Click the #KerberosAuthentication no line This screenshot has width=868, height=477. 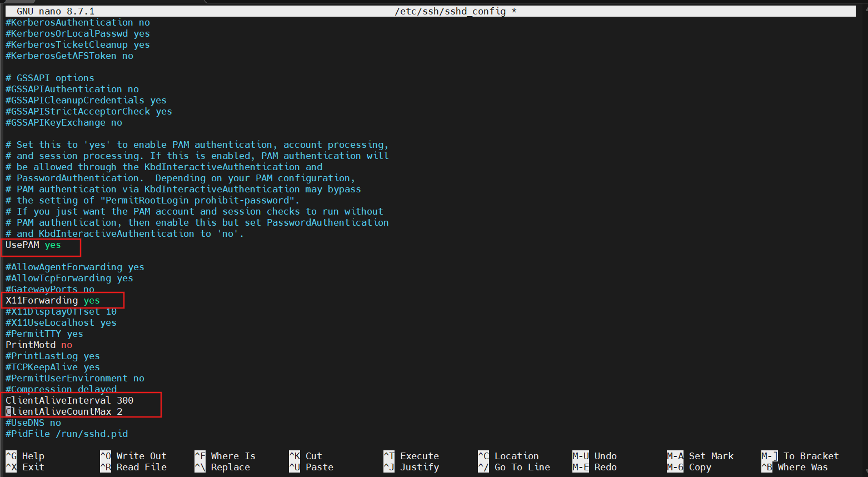pyautogui.click(x=78, y=22)
